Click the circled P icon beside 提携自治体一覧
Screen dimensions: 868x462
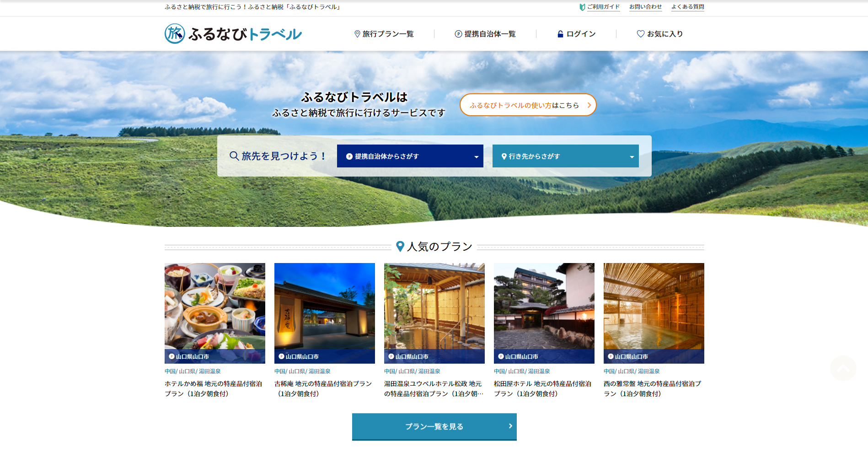[x=458, y=34]
